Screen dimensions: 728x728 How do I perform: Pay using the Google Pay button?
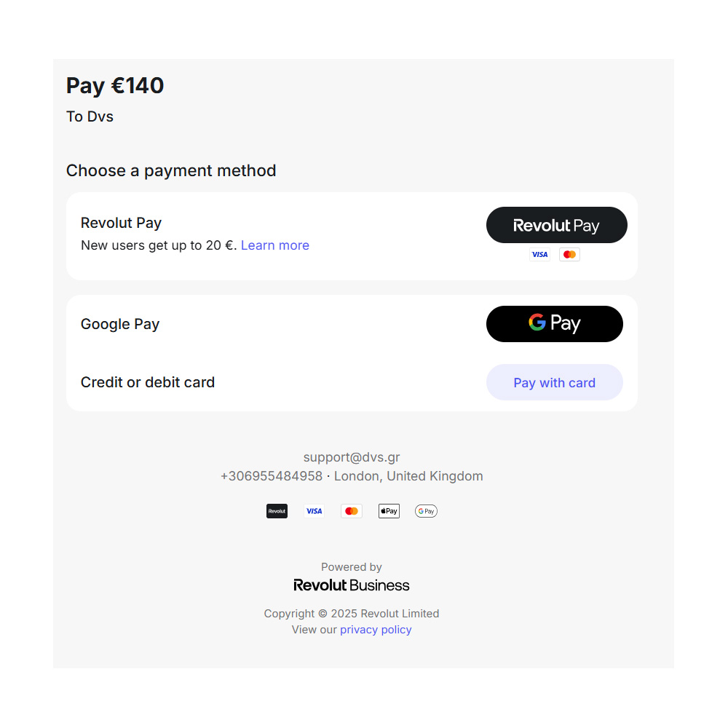tap(554, 324)
